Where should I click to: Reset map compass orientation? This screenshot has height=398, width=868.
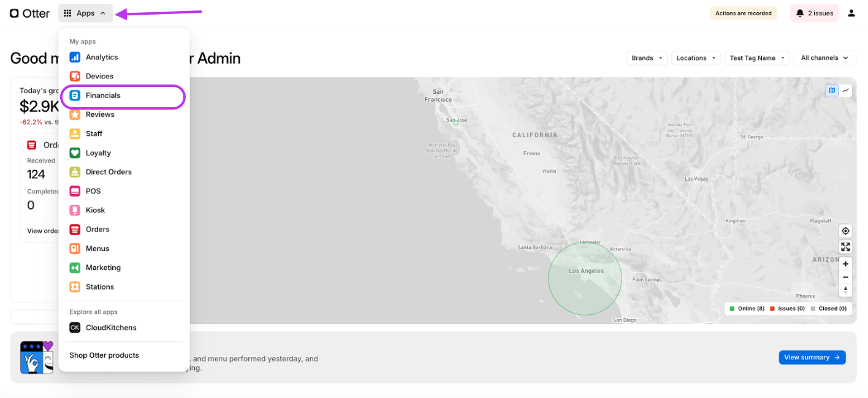[845, 290]
